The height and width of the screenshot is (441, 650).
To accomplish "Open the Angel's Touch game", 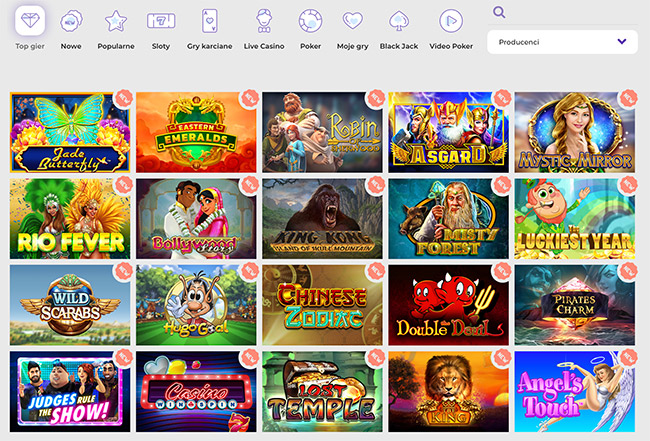I will pos(575,392).
